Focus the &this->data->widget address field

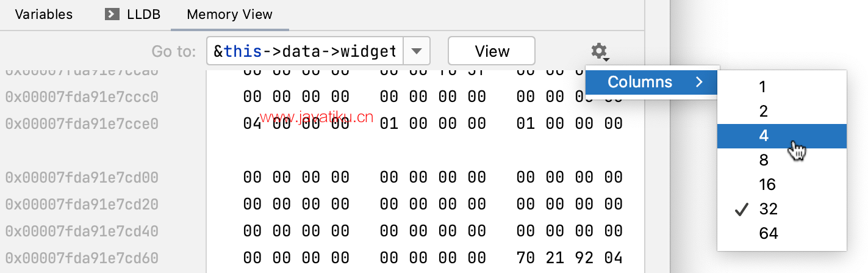[x=305, y=51]
